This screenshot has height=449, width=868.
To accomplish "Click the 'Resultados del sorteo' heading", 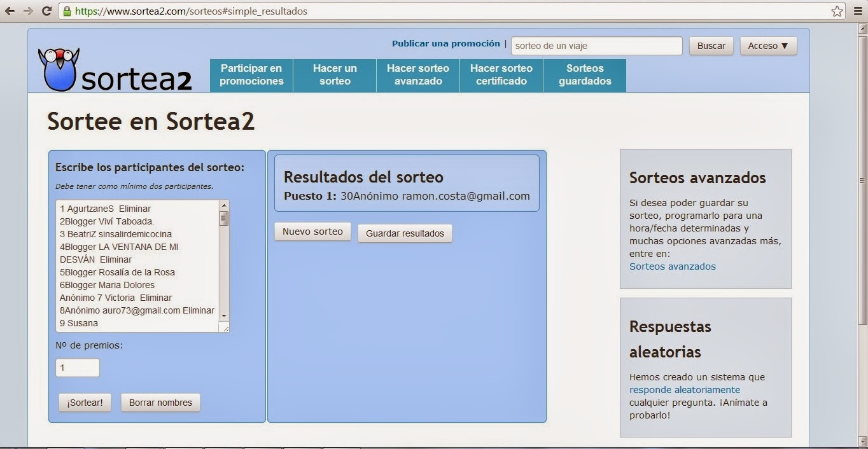I will tap(363, 177).
